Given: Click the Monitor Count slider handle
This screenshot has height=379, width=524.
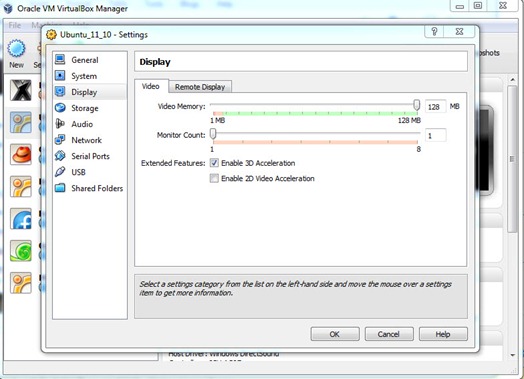Looking at the screenshot, I should coord(213,134).
